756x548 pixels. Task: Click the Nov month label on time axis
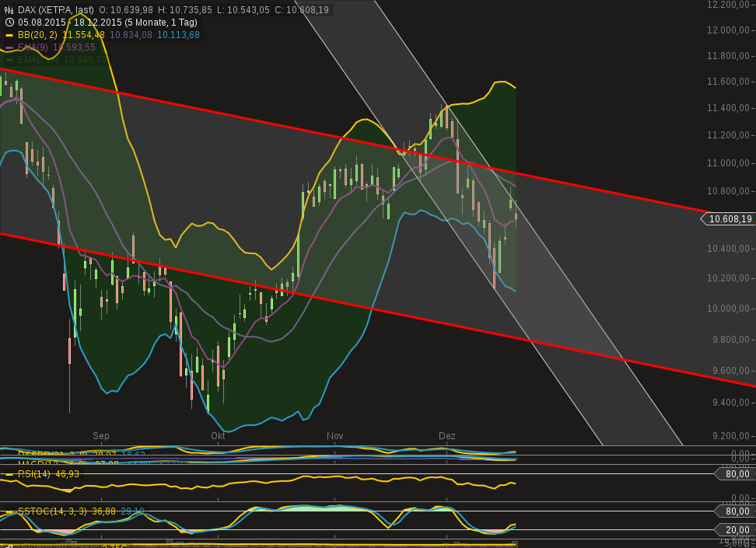pyautogui.click(x=334, y=436)
